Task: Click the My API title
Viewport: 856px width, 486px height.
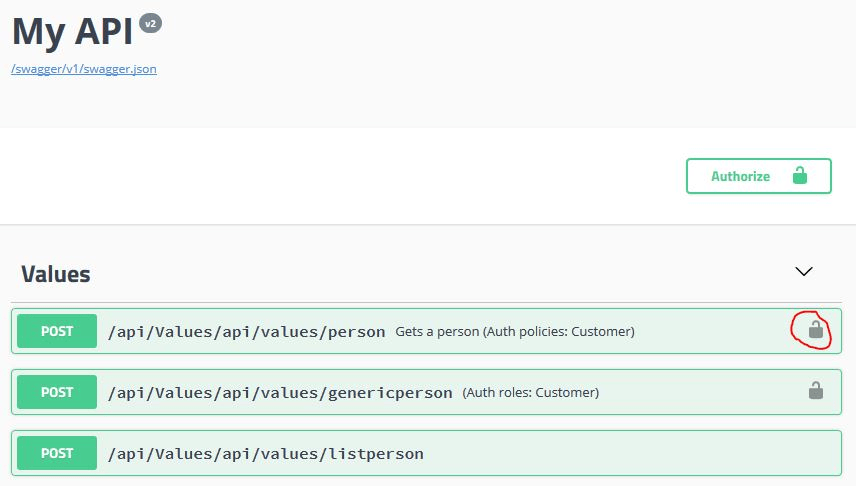Action: (x=72, y=31)
